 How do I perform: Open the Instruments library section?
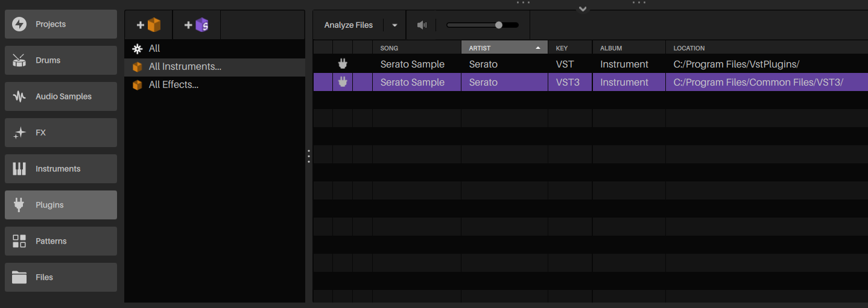pyautogui.click(x=61, y=169)
